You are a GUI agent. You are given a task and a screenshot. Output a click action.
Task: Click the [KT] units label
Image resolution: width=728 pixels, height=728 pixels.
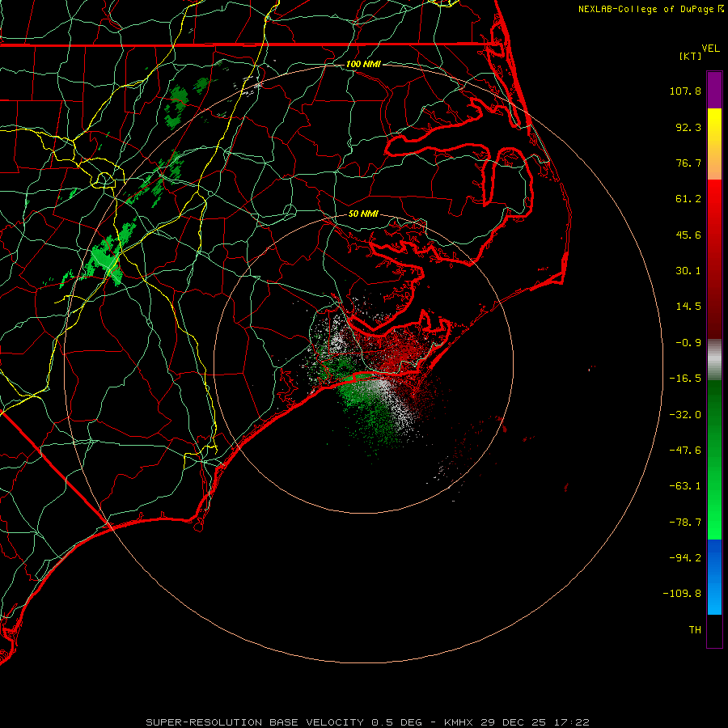pos(691,56)
